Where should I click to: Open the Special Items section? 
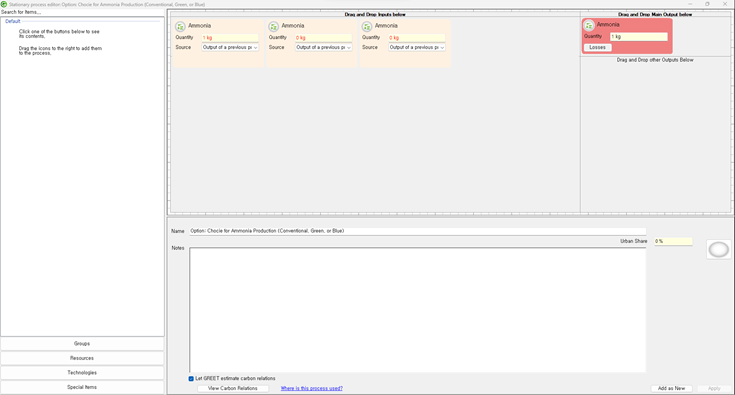point(82,387)
